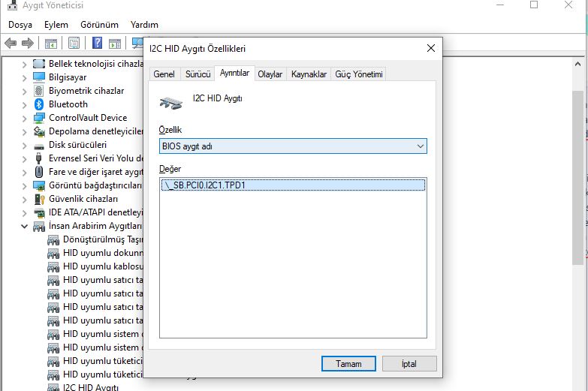588x391 pixels.
Task: Select the Bluetooth tree label
Action: 68,104
